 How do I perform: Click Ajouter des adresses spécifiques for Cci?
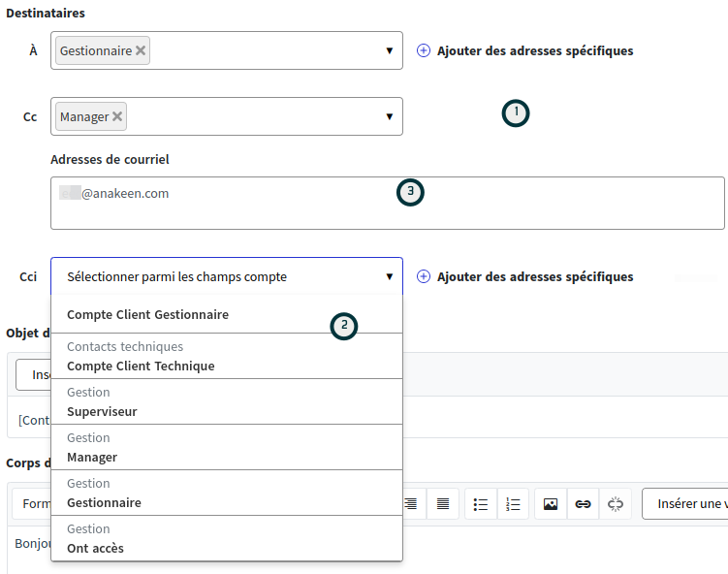(535, 276)
